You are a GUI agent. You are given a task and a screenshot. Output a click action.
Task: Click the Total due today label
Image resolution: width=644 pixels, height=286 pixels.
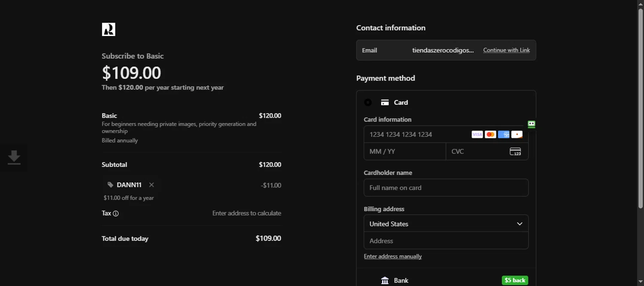(125, 239)
